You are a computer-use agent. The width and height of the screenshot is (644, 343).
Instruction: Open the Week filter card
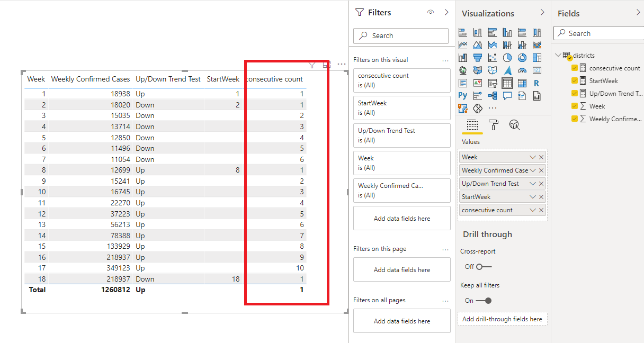[x=402, y=163]
